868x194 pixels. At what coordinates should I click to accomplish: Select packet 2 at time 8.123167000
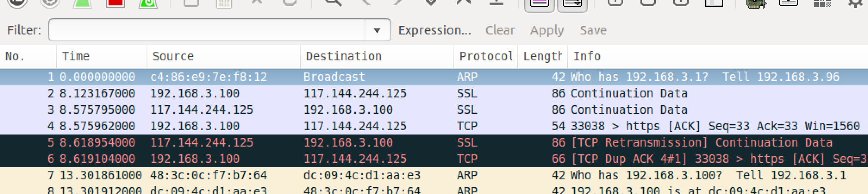(x=434, y=94)
